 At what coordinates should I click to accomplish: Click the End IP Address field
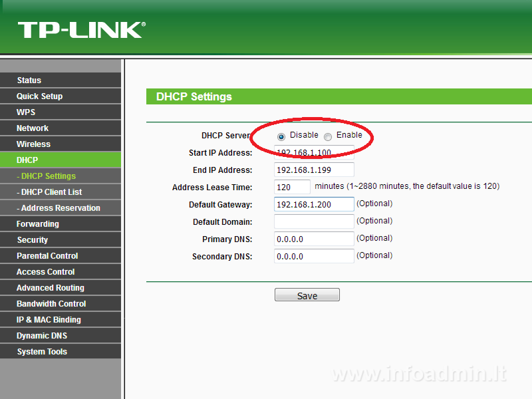(x=314, y=170)
